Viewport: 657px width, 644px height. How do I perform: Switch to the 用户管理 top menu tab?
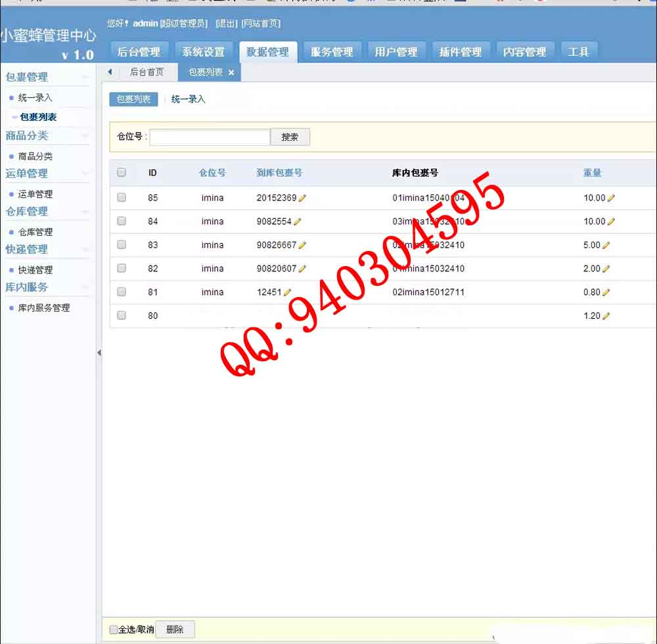point(396,52)
